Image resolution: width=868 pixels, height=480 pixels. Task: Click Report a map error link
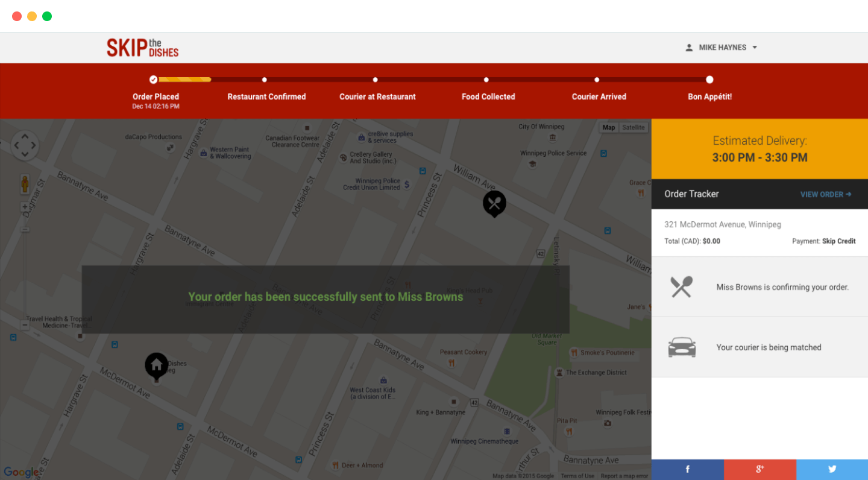[624, 476]
